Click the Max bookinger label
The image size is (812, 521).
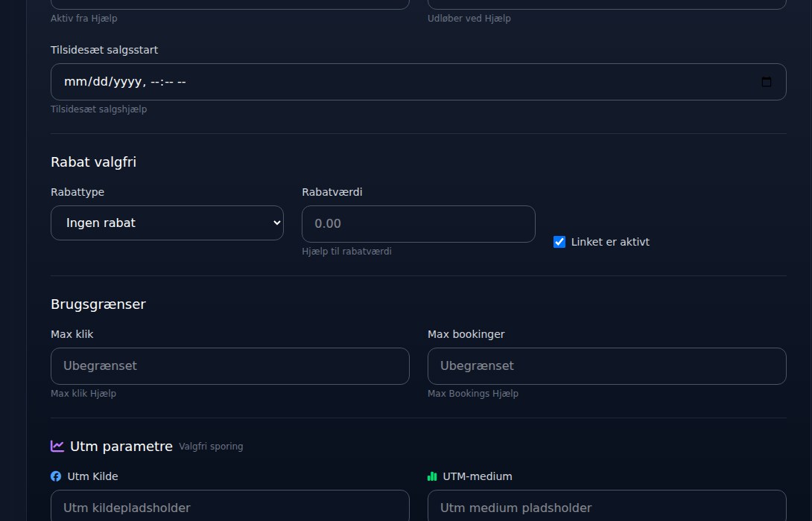pos(466,335)
